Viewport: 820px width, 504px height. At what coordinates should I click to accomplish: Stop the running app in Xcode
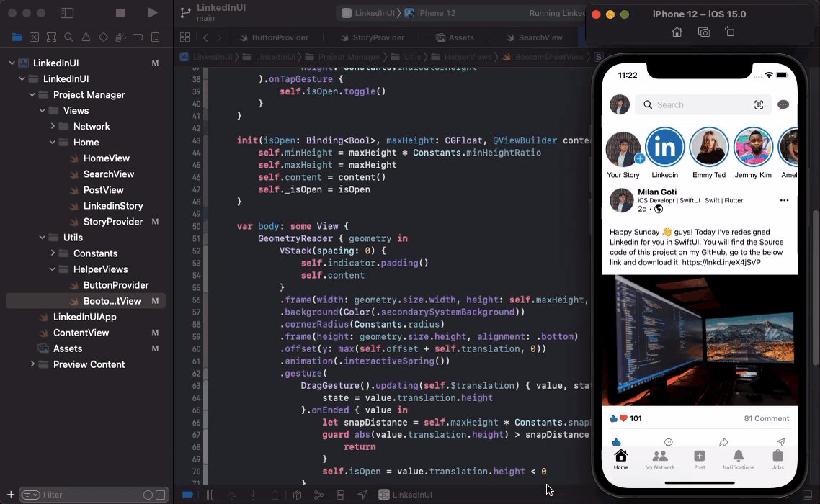(x=120, y=12)
